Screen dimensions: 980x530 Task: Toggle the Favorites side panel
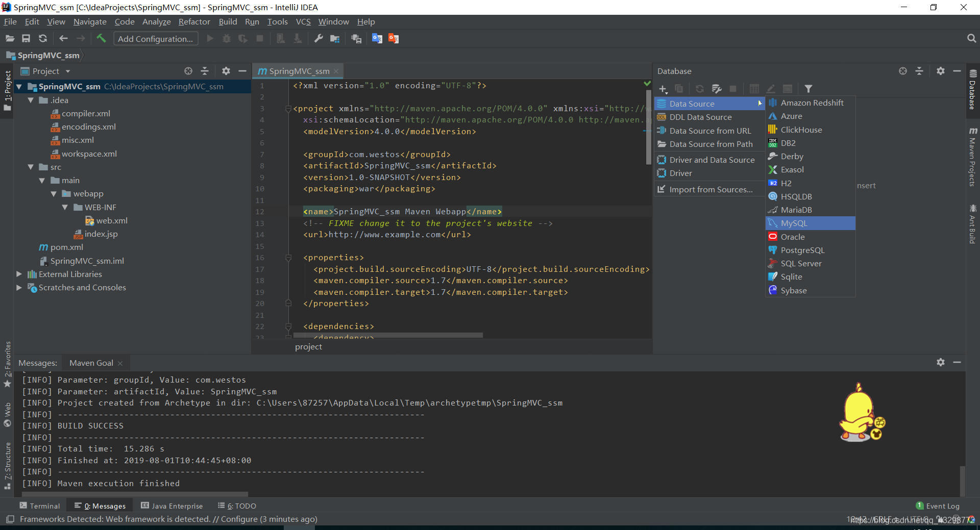tap(7, 364)
